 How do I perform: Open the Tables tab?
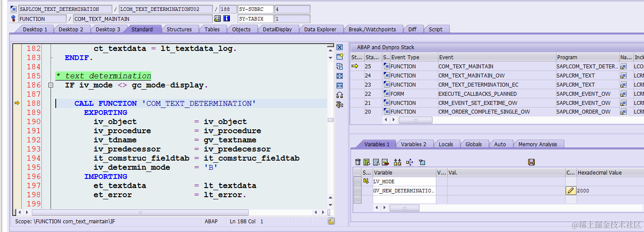[212, 29]
